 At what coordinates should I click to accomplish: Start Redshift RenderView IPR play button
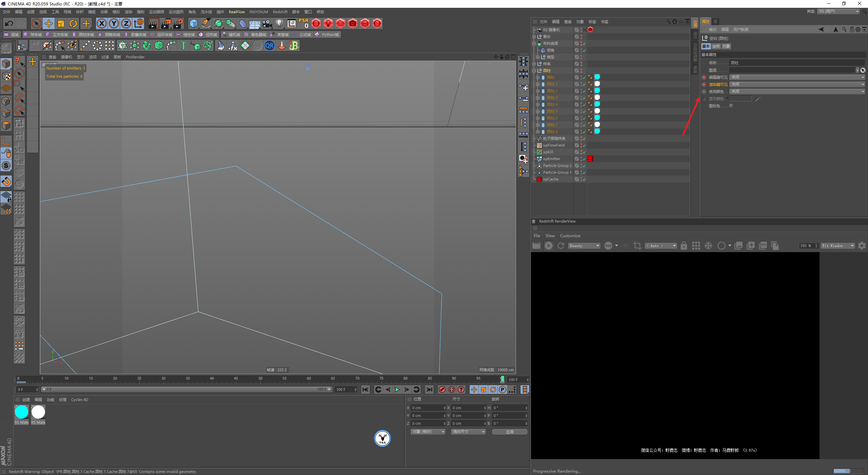[x=548, y=246]
